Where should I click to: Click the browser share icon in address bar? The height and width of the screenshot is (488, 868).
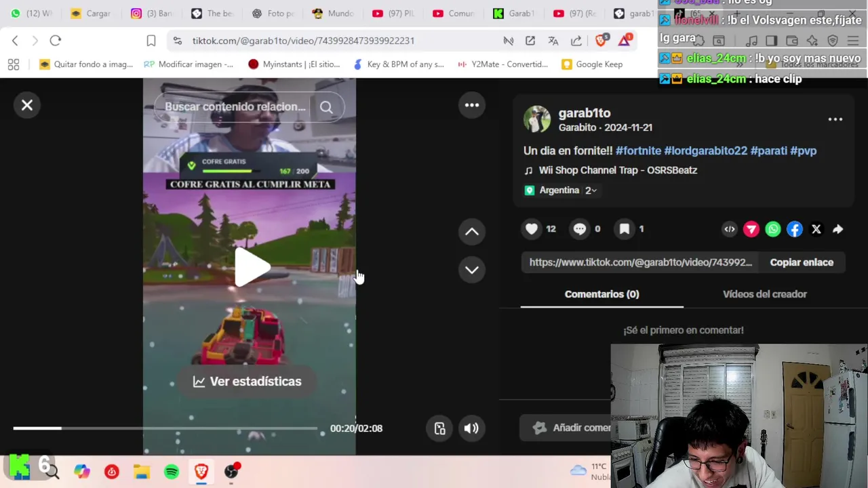click(576, 41)
